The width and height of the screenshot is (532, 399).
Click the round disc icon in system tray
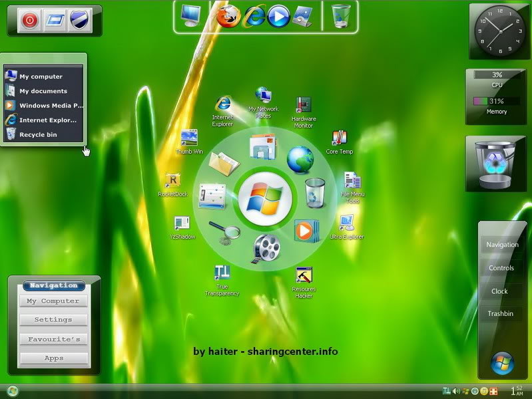[x=475, y=391]
